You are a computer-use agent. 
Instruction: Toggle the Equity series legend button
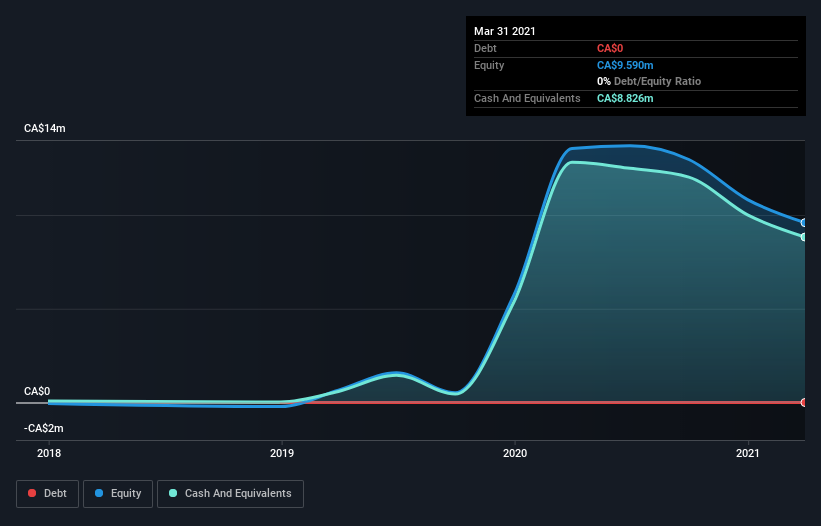pyautogui.click(x=118, y=494)
